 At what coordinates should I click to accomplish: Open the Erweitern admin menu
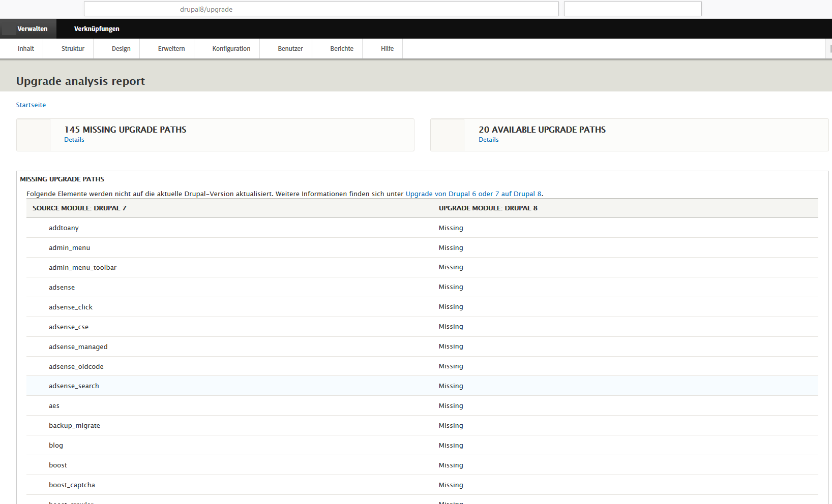pos(171,49)
